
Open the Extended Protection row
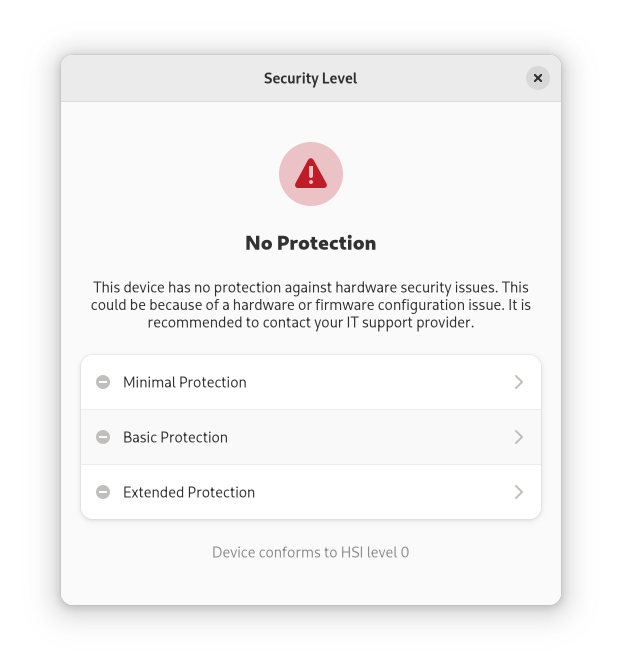click(x=311, y=492)
